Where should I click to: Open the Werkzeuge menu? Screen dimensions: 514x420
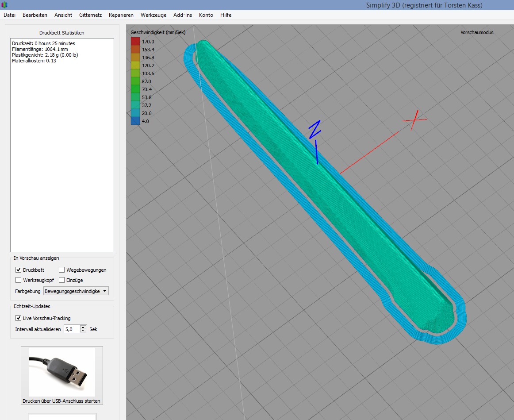[153, 15]
